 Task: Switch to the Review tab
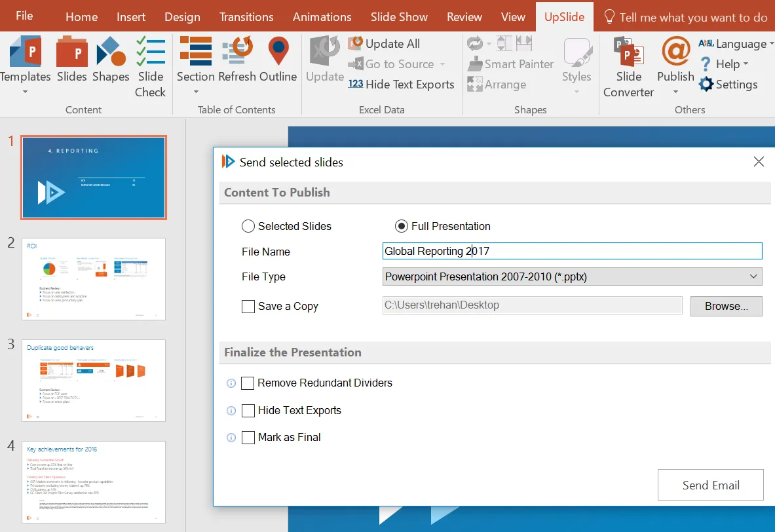pyautogui.click(x=464, y=16)
